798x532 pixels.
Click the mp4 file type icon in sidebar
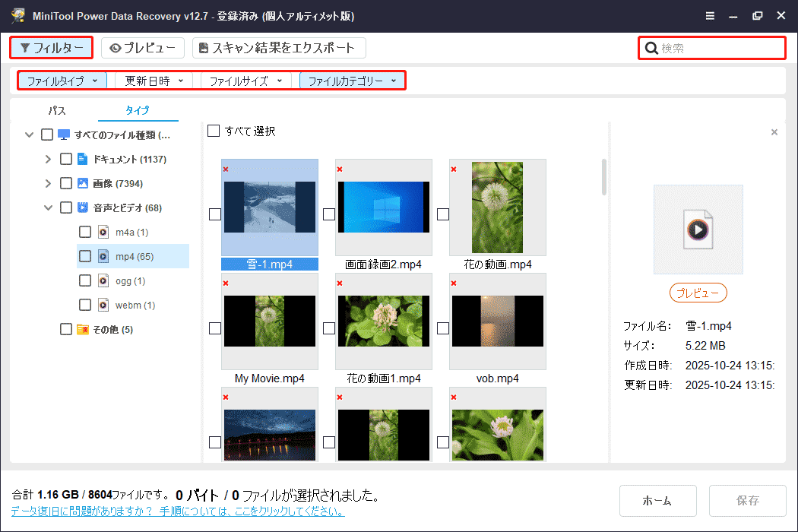pos(102,256)
